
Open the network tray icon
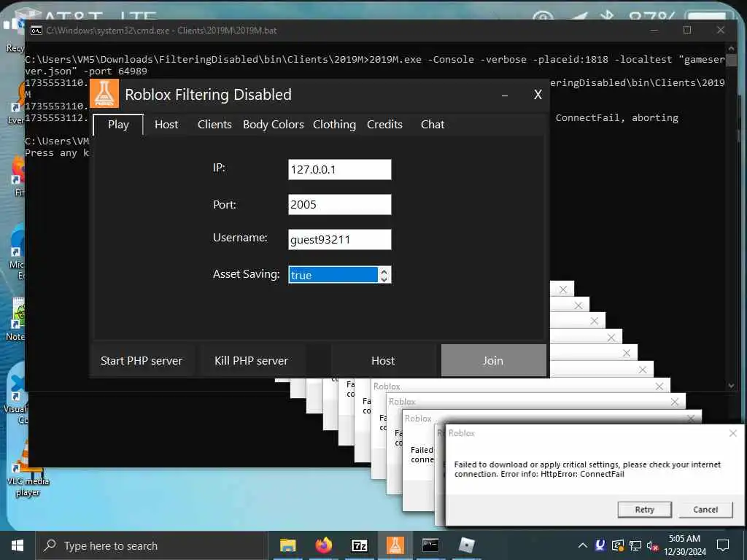(x=635, y=545)
